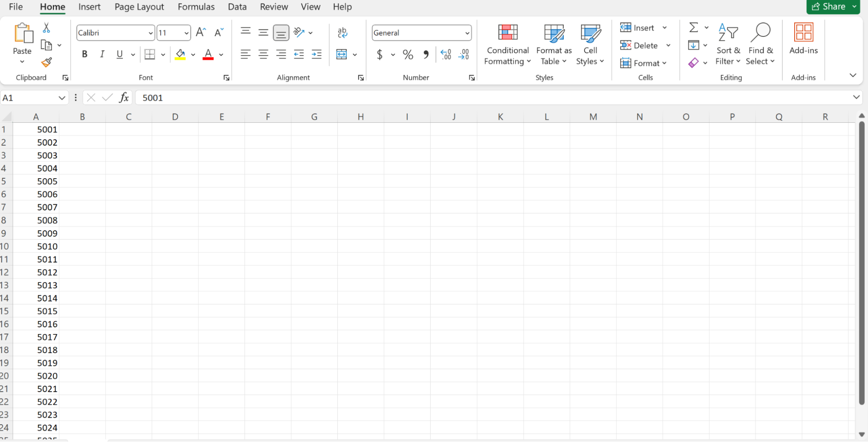Click the Paste clipboard icon
Image resolution: width=868 pixels, height=442 pixels.
23,34
